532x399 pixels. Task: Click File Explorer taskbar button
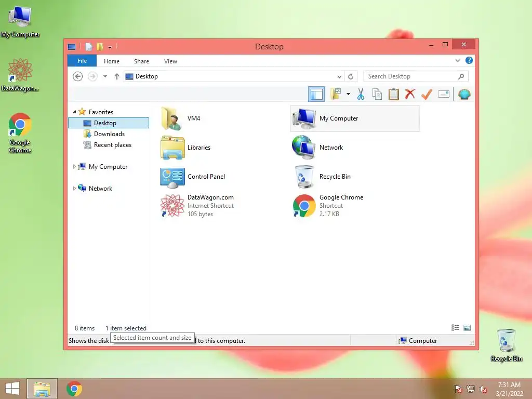click(42, 389)
